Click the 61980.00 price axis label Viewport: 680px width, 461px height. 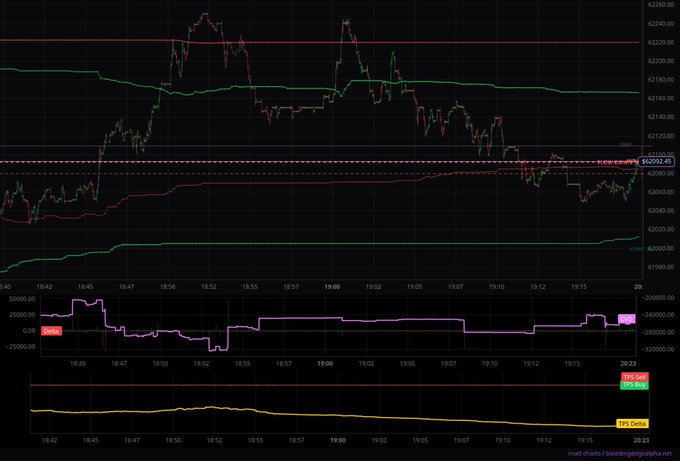[660, 267]
